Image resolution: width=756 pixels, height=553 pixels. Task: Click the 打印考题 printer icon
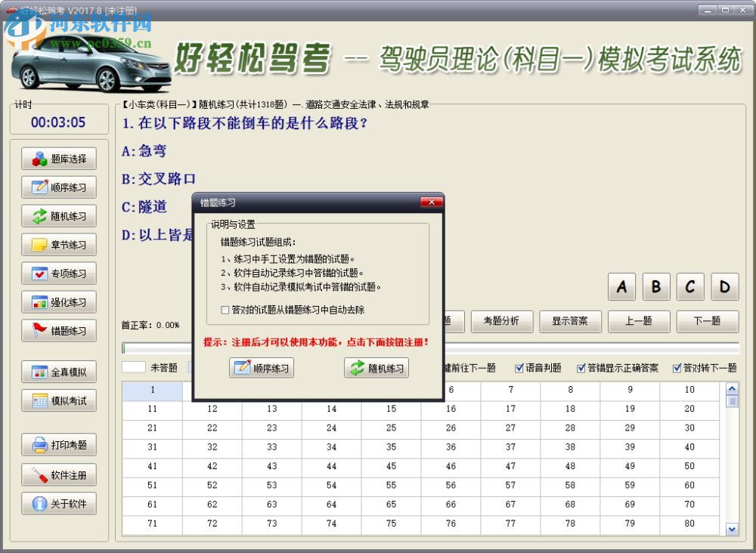[x=58, y=445]
